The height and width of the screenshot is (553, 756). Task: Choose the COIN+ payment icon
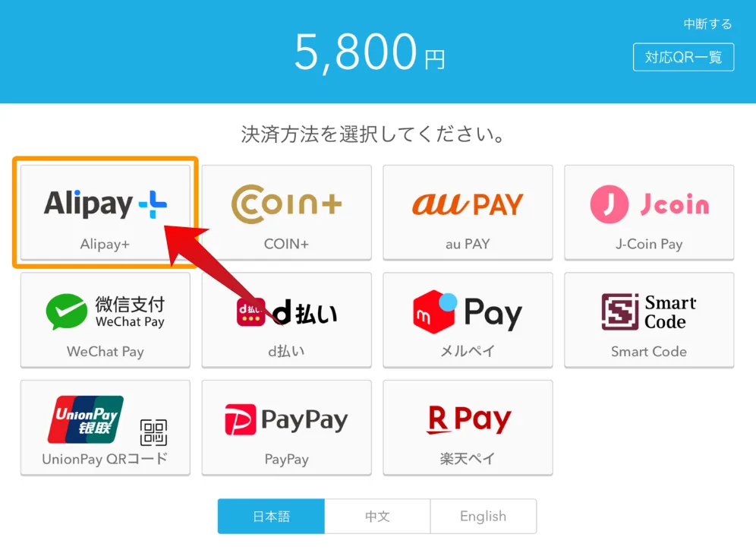pos(286,204)
